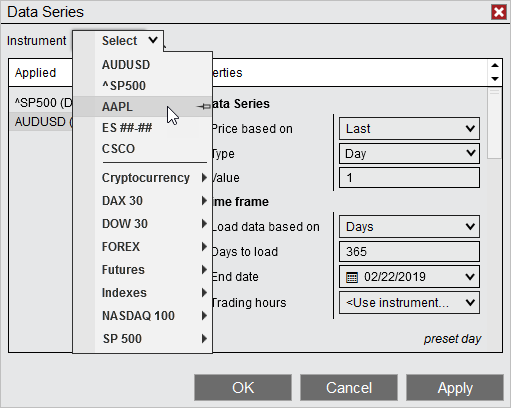Click the properties panel vertical scrollbar
Viewport: 511px width, 408px height.
coord(494,123)
